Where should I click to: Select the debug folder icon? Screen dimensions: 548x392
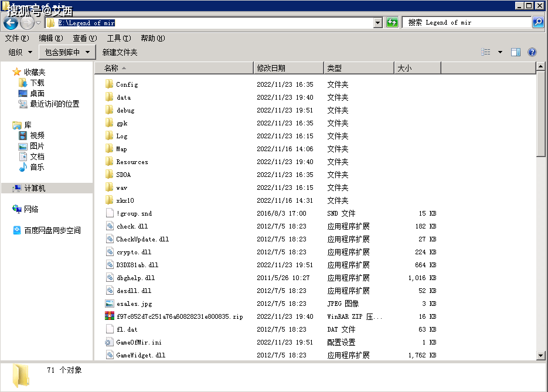[109, 110]
